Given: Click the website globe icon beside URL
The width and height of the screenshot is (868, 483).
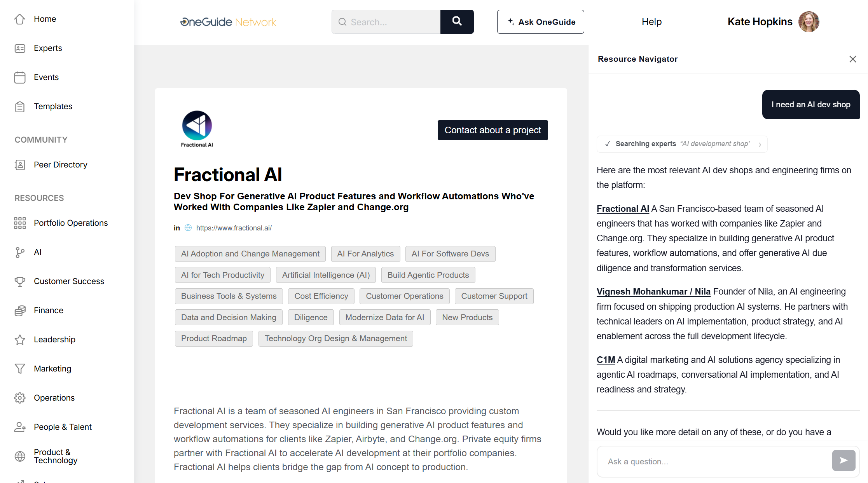Looking at the screenshot, I should [x=188, y=228].
